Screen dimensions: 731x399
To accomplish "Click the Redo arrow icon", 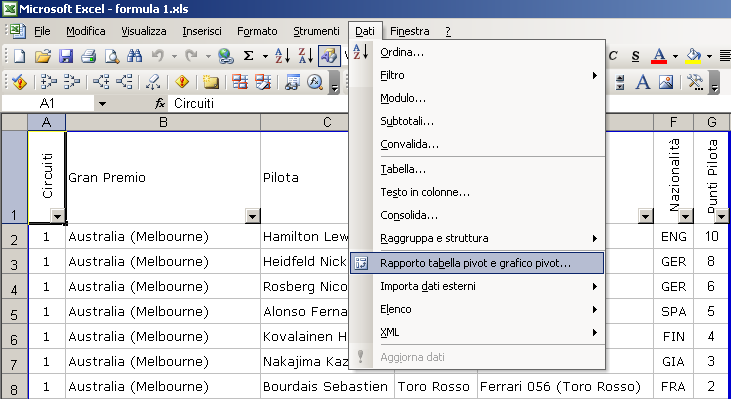I will [191, 56].
